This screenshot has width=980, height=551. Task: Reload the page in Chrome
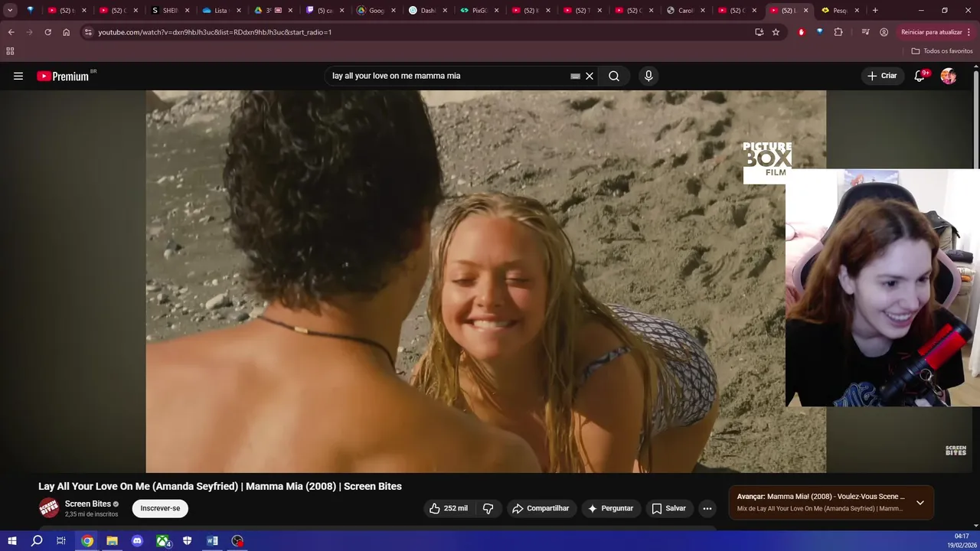pos(47,32)
